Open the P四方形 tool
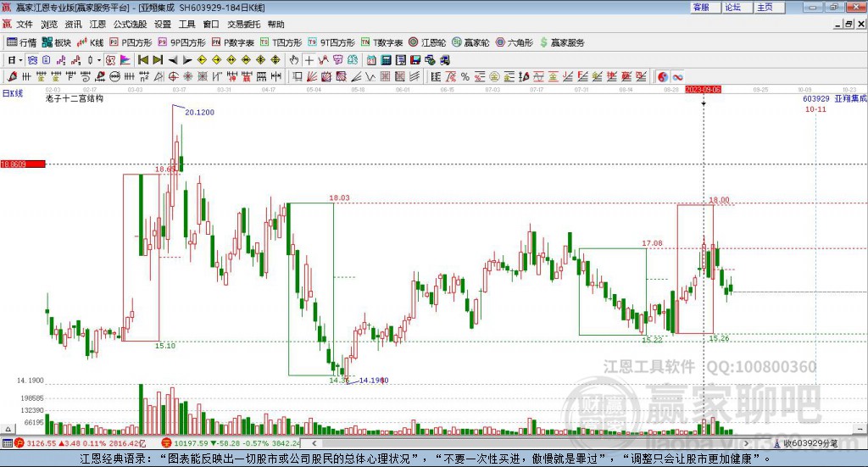 pyautogui.click(x=131, y=42)
